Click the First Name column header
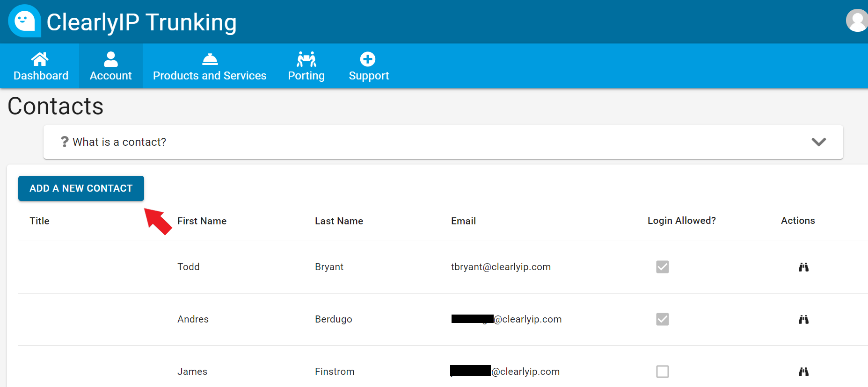The height and width of the screenshot is (387, 868). (202, 221)
